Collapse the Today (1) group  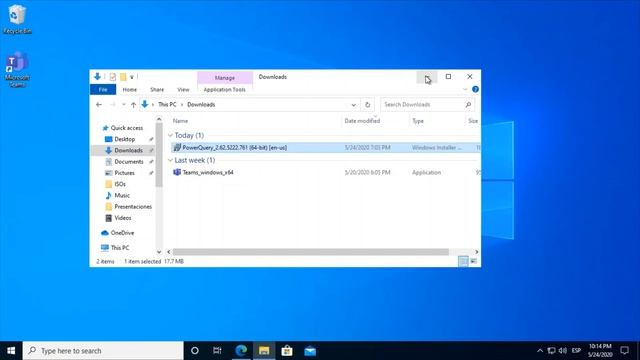[x=170, y=136]
